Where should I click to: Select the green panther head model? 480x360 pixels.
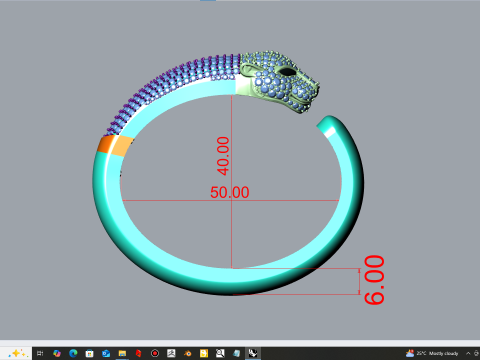pos(280,81)
